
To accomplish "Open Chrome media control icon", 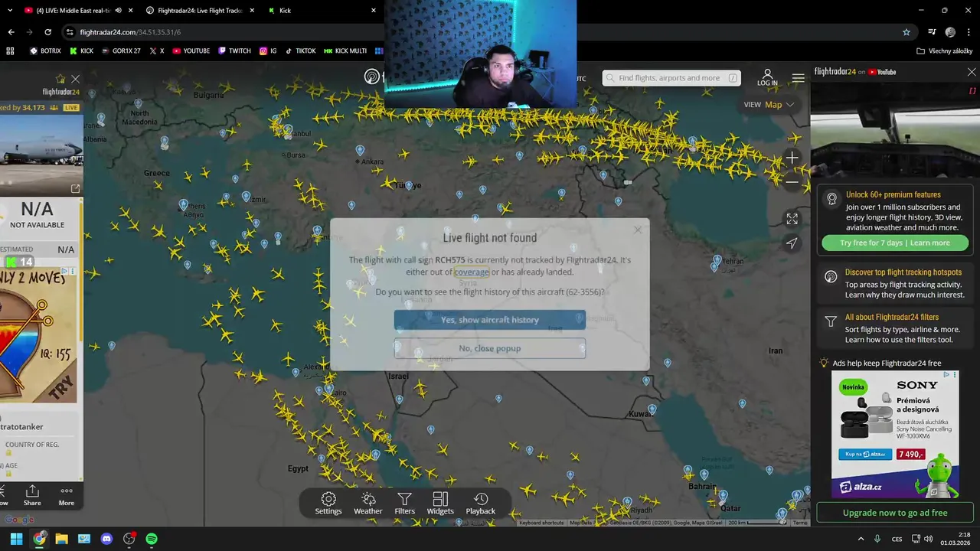I will pyautogui.click(x=932, y=32).
